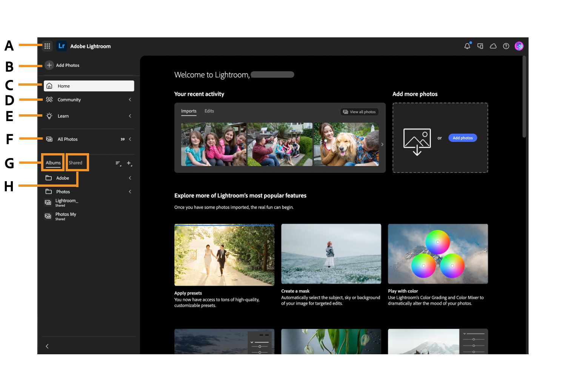Open cloud storage status icon

[x=493, y=46]
